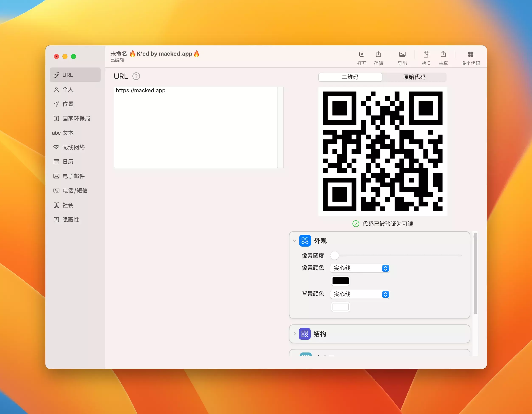This screenshot has height=414, width=532.
Task: Switch to the QR code (二维码) tab
Action: click(350, 77)
